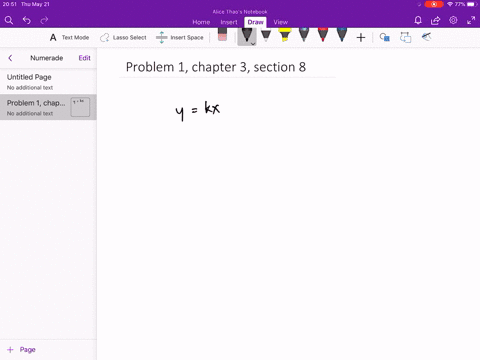
Task: Open settings gear
Action: 453,20
